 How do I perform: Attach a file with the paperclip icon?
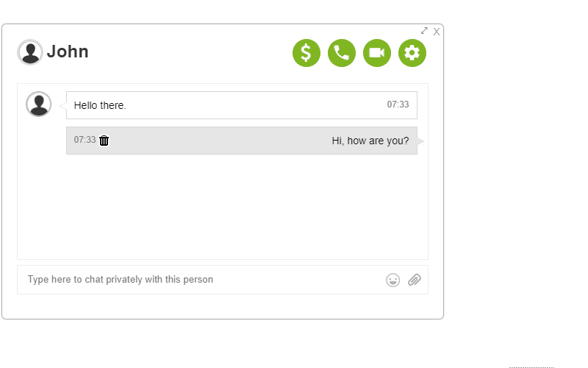tap(415, 280)
